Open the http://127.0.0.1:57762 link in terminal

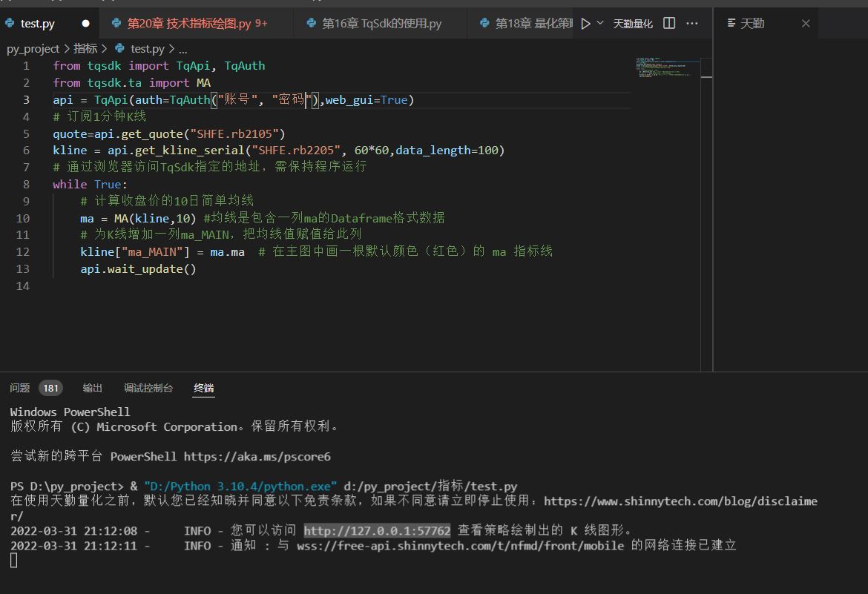click(377, 531)
